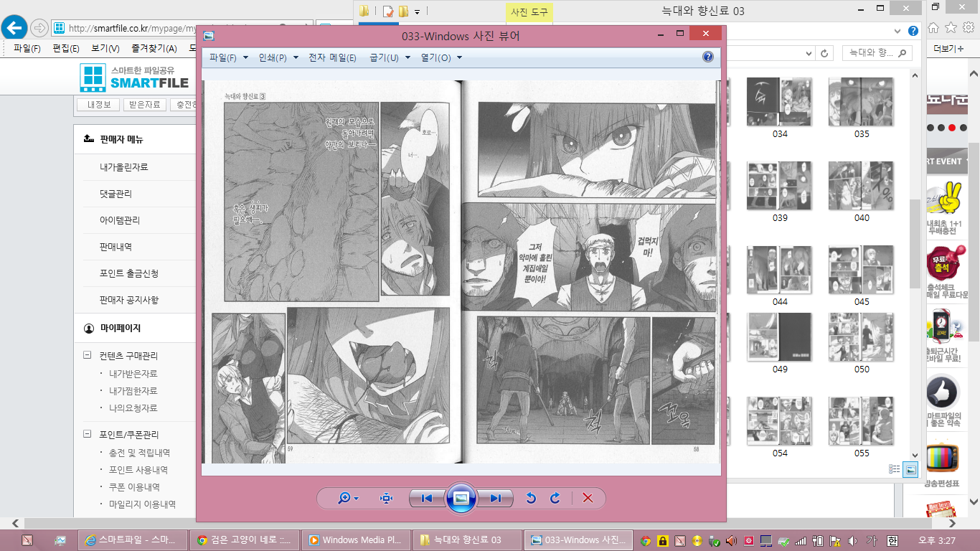Switch Explorer to details view

[895, 469]
